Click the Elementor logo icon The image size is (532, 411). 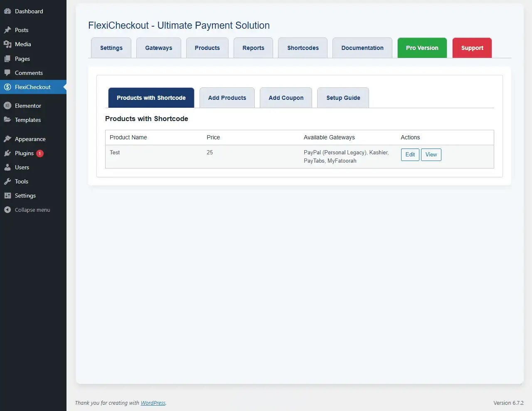[7, 106]
